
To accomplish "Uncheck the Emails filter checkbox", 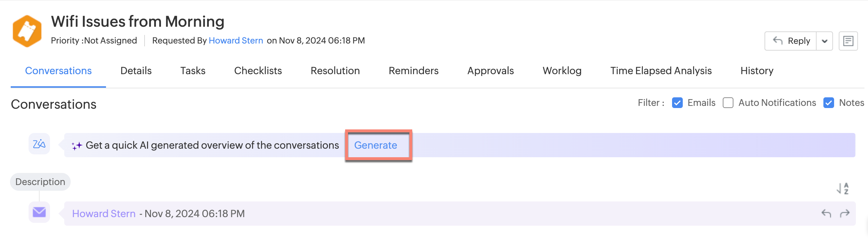I will point(677,103).
